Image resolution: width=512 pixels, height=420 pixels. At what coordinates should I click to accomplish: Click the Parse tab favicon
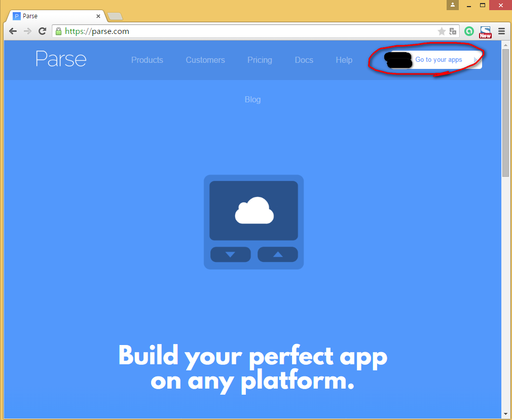click(16, 16)
